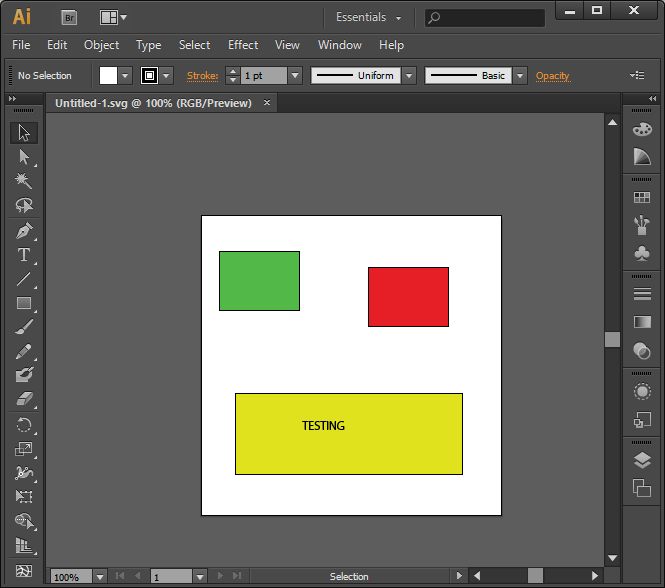Expand the stroke color dropdown arrow

click(x=166, y=76)
